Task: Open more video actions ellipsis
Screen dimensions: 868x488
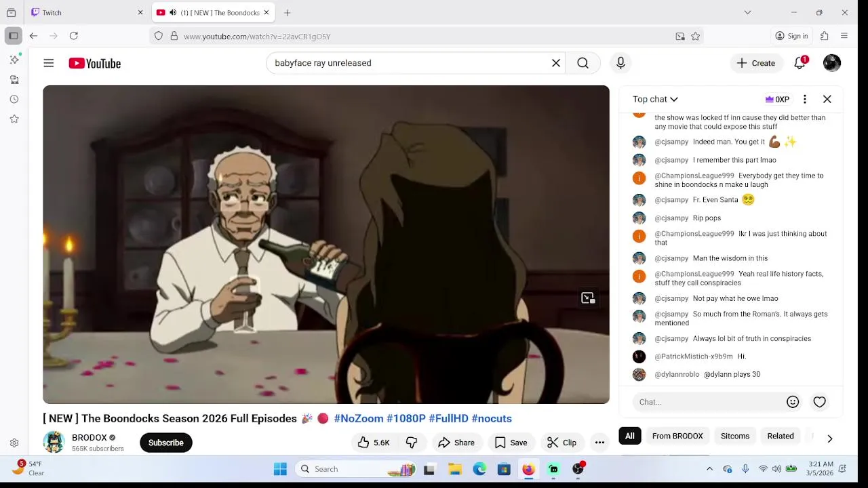Action: 599,443
